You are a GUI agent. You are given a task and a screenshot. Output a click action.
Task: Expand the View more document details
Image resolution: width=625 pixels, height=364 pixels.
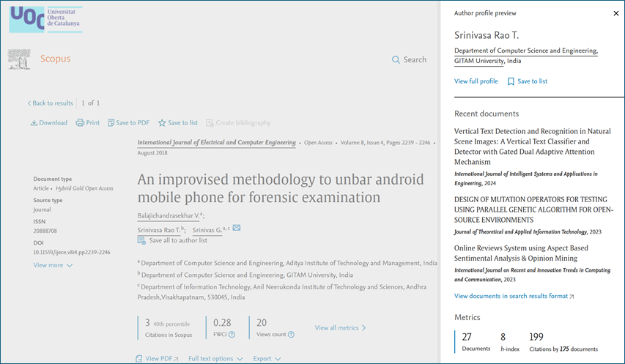tap(53, 265)
